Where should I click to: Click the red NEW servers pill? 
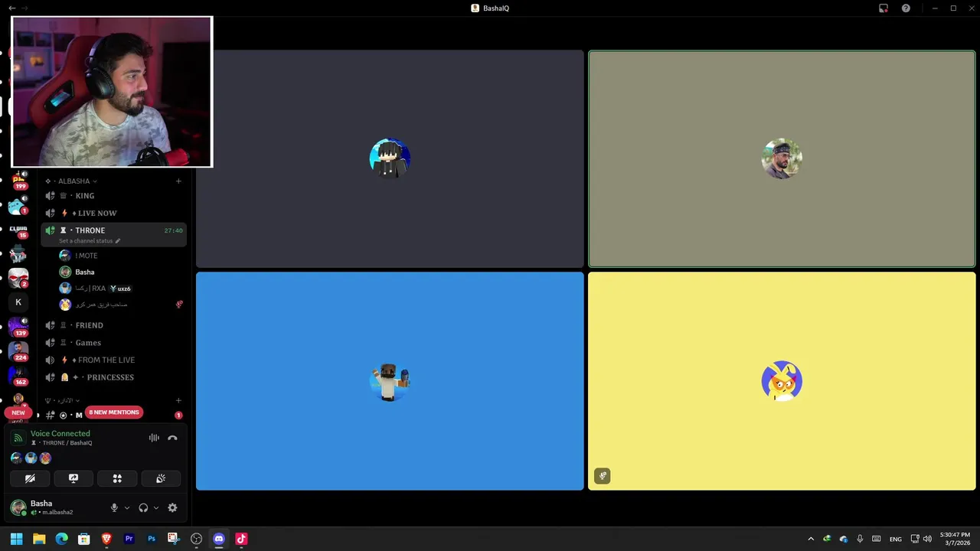[18, 412]
